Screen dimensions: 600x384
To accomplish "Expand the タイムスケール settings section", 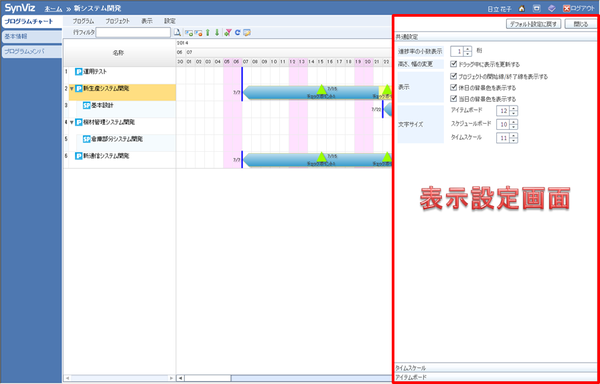I will point(496,368).
